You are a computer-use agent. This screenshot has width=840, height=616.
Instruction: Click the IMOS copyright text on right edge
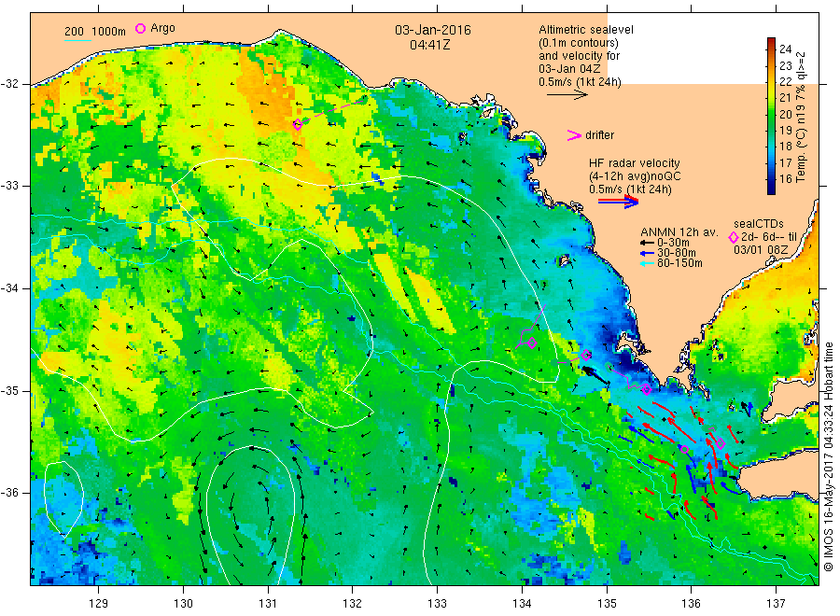tap(829, 455)
